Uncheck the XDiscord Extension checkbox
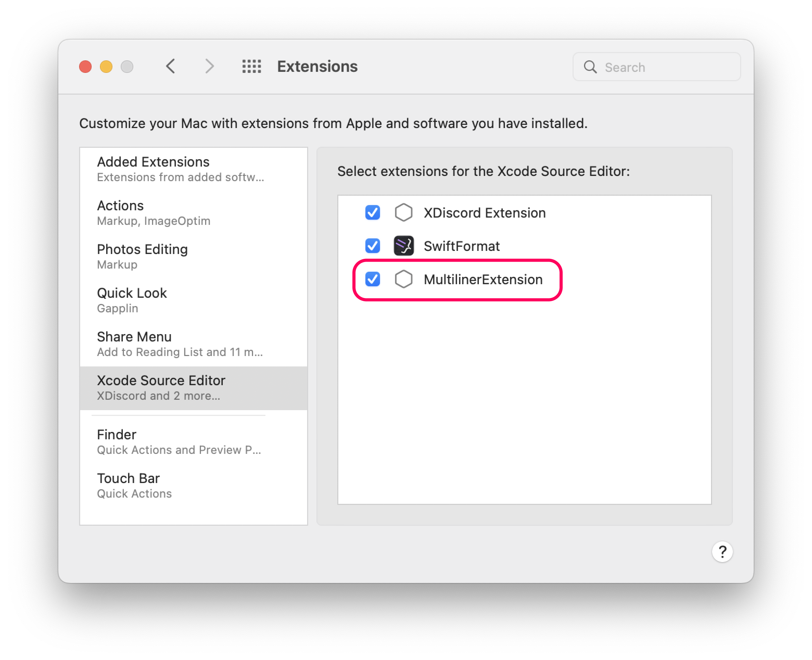The image size is (812, 660). tap(373, 212)
